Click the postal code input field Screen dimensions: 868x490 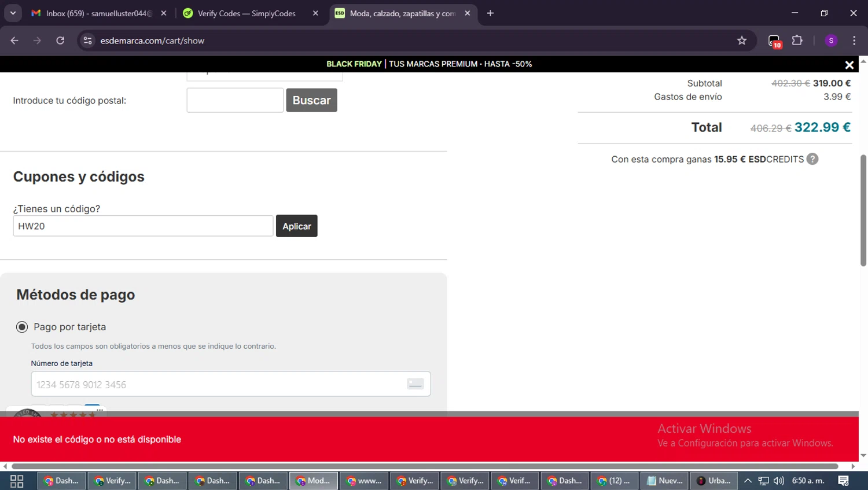[x=235, y=100]
